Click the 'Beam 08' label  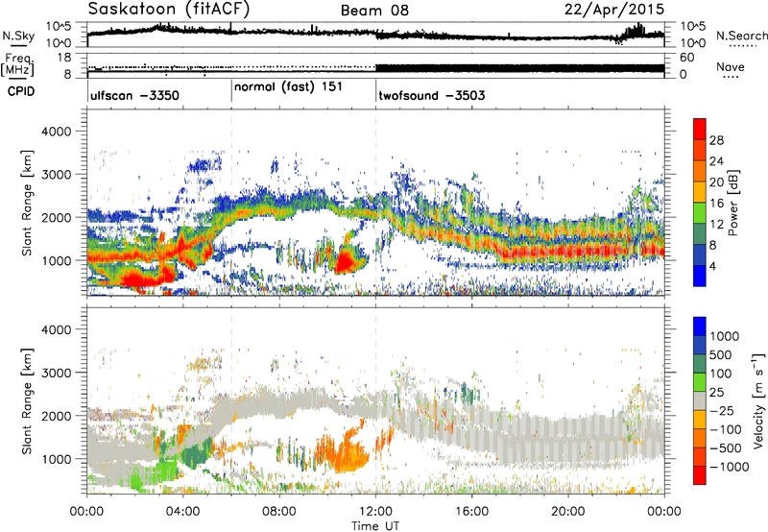pos(374,11)
